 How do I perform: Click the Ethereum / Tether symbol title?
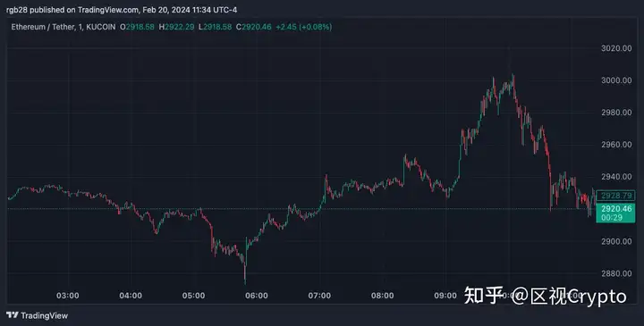[x=64, y=27]
